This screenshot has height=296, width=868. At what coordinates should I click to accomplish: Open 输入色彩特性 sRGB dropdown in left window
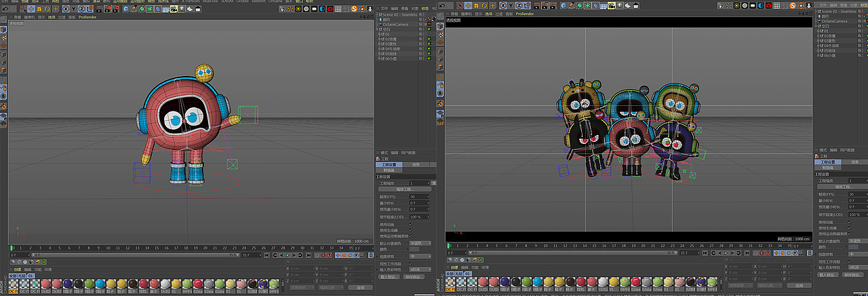point(420,269)
